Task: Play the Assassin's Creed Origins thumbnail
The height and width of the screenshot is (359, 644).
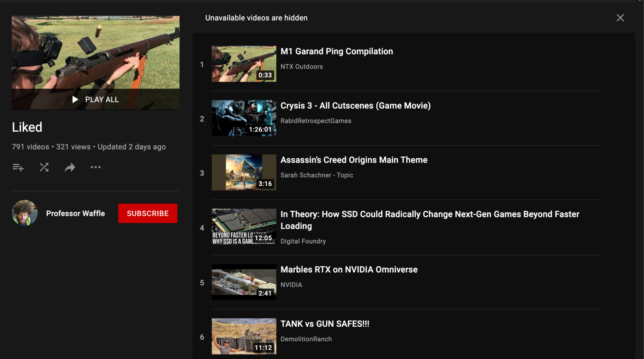Action: pos(244,173)
